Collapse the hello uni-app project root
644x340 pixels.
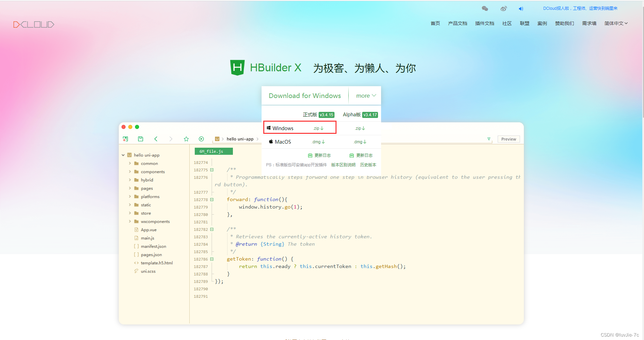(x=123, y=155)
